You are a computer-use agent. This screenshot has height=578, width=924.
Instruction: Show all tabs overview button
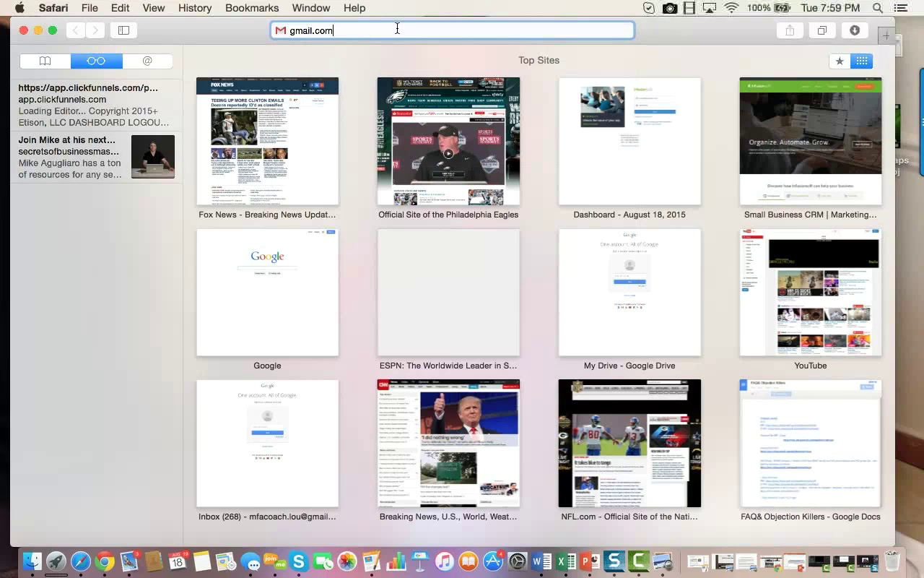click(822, 30)
